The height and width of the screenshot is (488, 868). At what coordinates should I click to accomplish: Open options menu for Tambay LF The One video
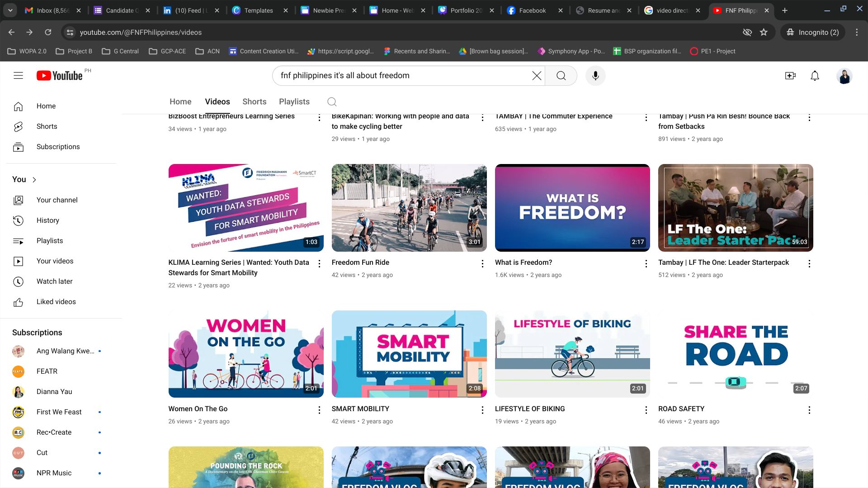809,263
